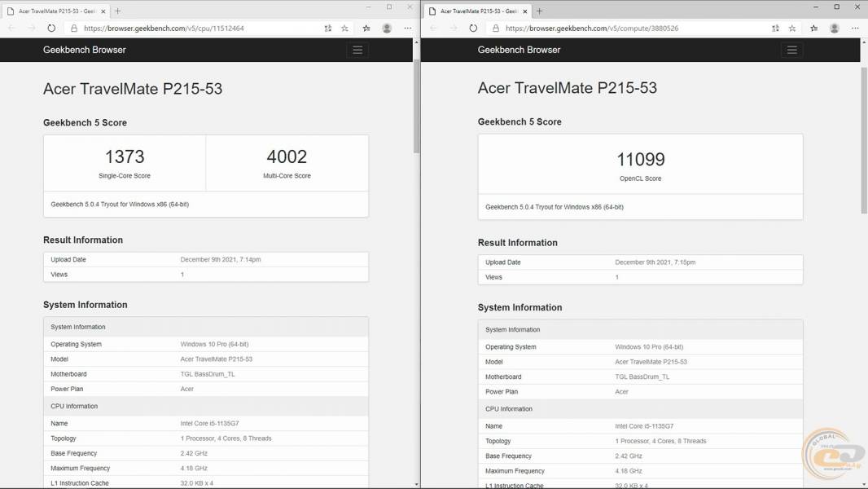Click Geekbench Browser logo link in right window
Screen dimensions: 868x489
click(519, 50)
